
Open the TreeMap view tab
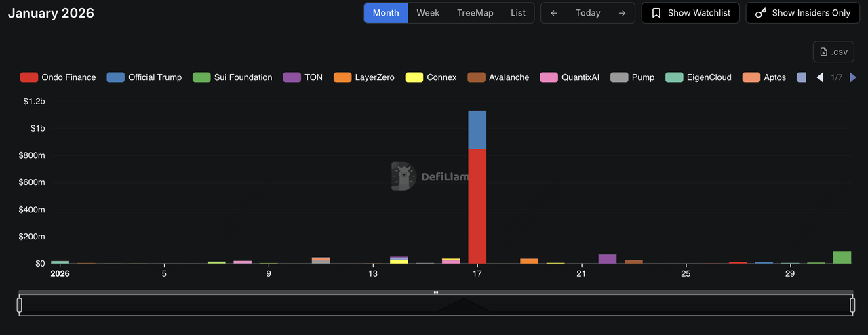pyautogui.click(x=475, y=13)
